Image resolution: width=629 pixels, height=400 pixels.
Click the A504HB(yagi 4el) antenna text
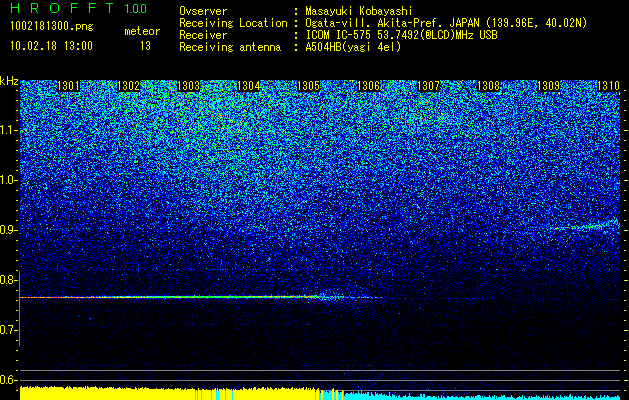(x=353, y=47)
